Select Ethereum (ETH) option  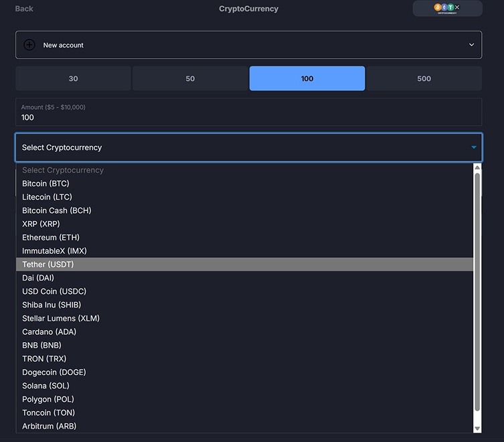click(x=244, y=237)
